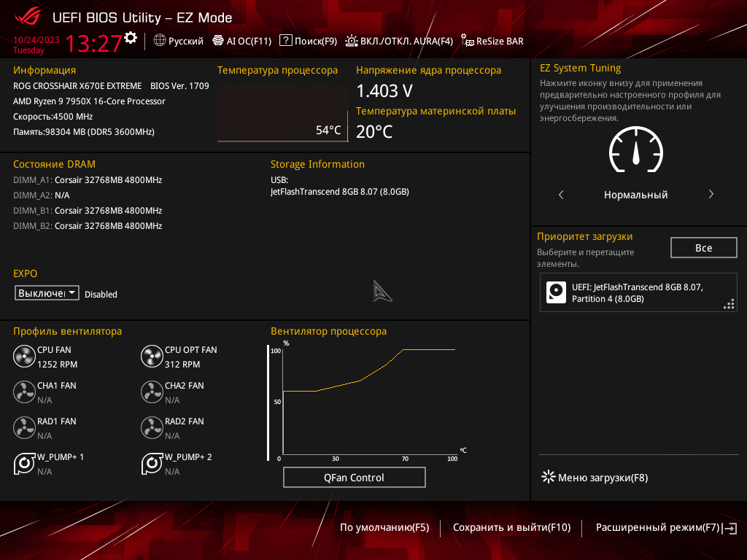The image size is (747, 560).
Task: Open Поиск(F9) search
Action: click(309, 41)
